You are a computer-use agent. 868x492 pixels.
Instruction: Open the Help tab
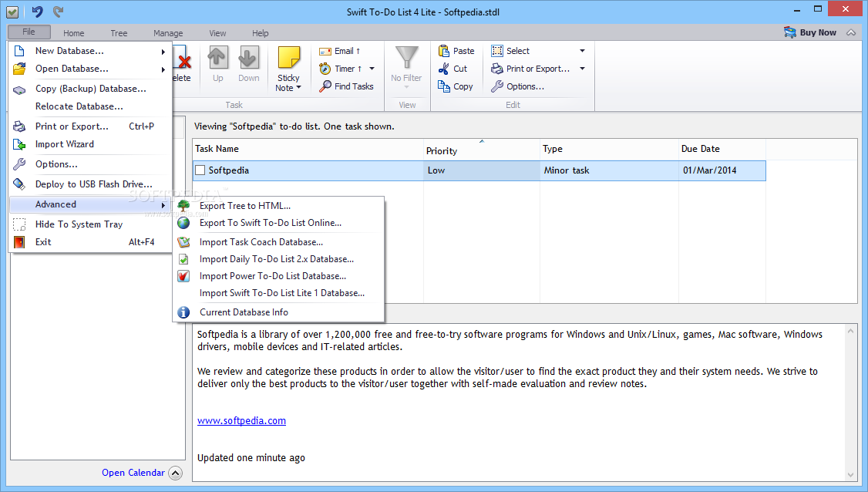(x=261, y=33)
